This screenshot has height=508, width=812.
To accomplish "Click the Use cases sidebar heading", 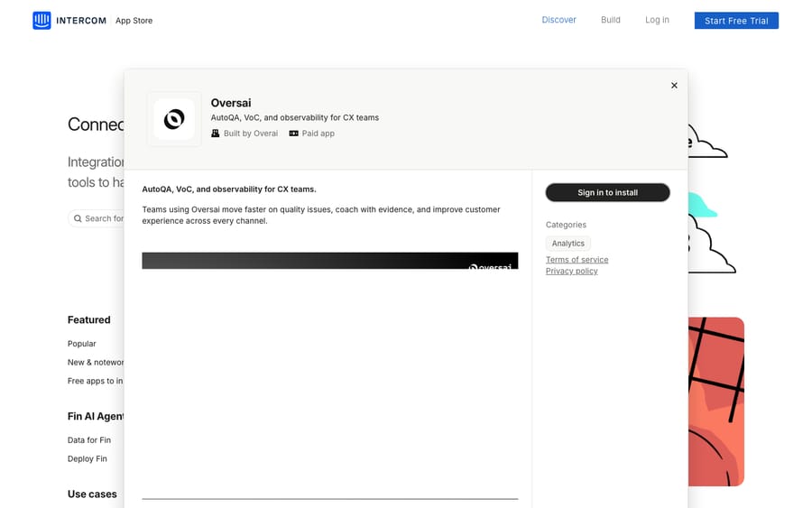I will 92,494.
